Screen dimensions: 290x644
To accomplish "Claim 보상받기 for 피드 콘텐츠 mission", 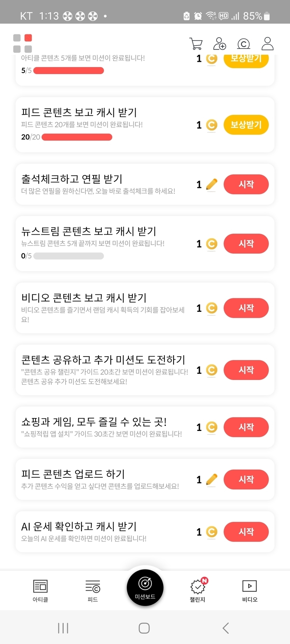I will click(x=246, y=125).
